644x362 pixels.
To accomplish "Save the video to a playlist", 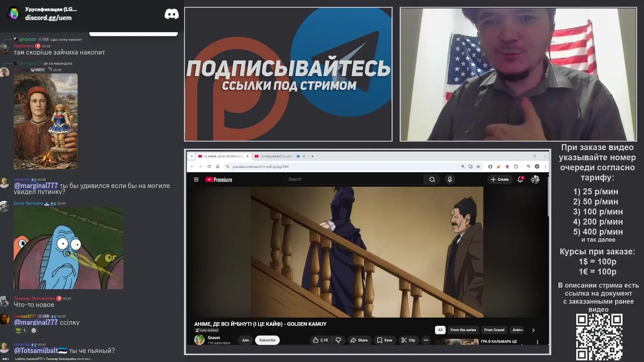I will coord(385,340).
